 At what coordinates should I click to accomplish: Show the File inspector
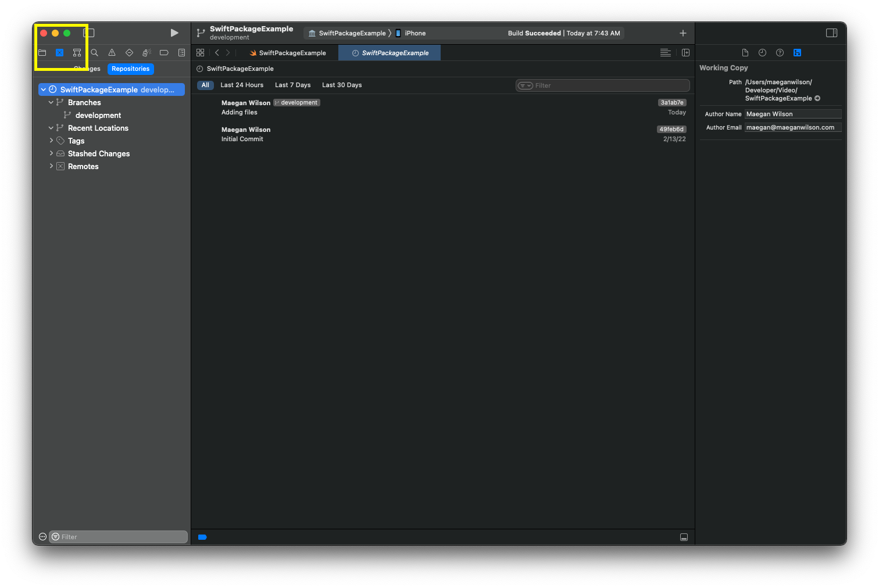point(745,53)
